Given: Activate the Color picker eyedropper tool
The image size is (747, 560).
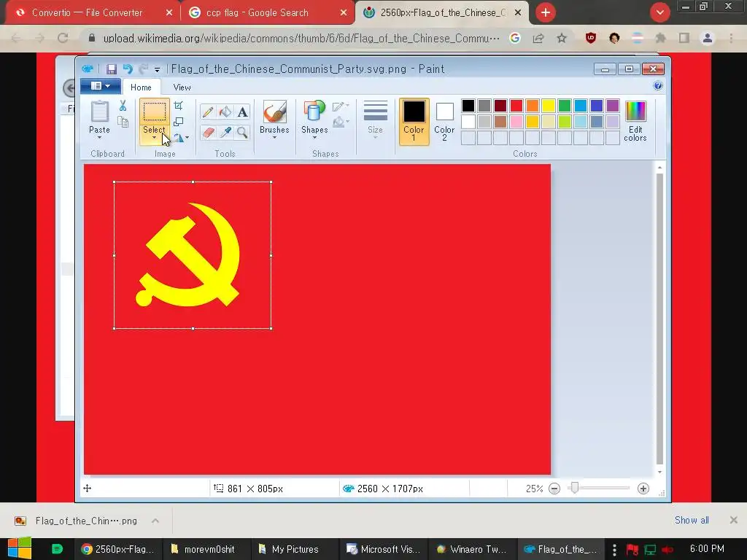Looking at the screenshot, I should [225, 132].
